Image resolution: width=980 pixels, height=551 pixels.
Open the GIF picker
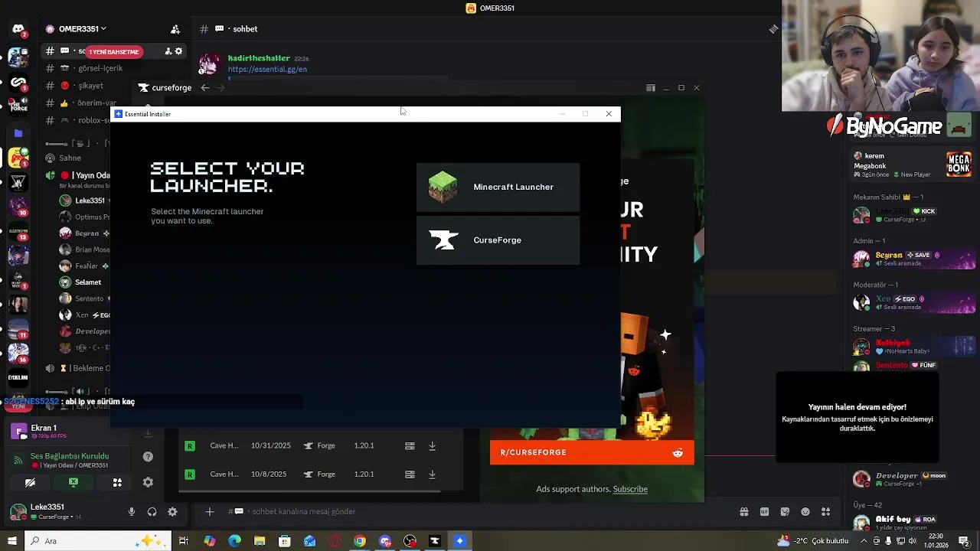(764, 512)
